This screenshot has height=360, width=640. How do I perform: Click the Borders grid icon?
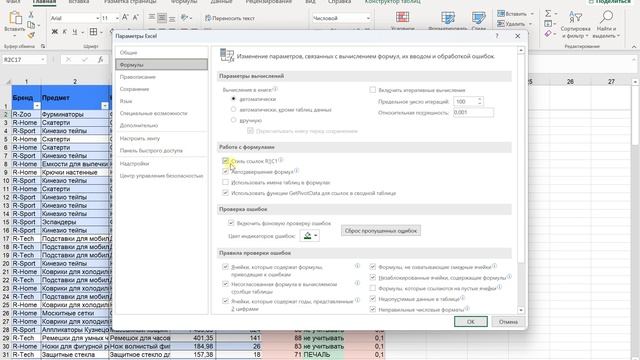pos(93,32)
